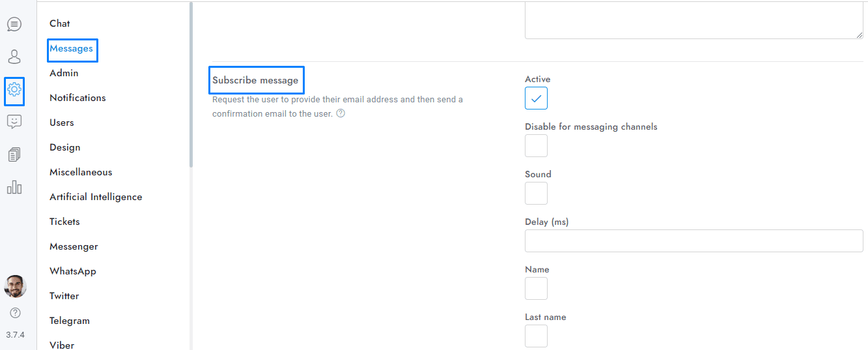Tick the Last name checkbox
Screen dimensions: 868x350
[536, 336]
